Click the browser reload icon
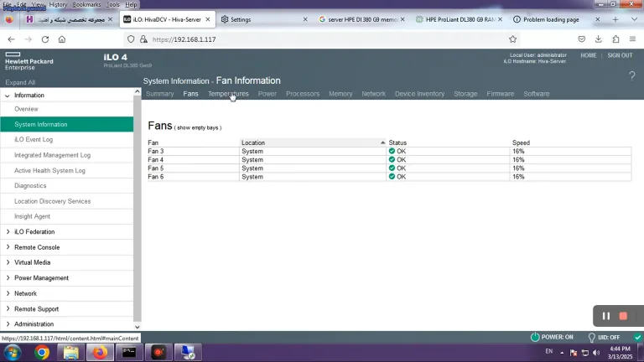The width and height of the screenshot is (644, 362). click(x=45, y=39)
